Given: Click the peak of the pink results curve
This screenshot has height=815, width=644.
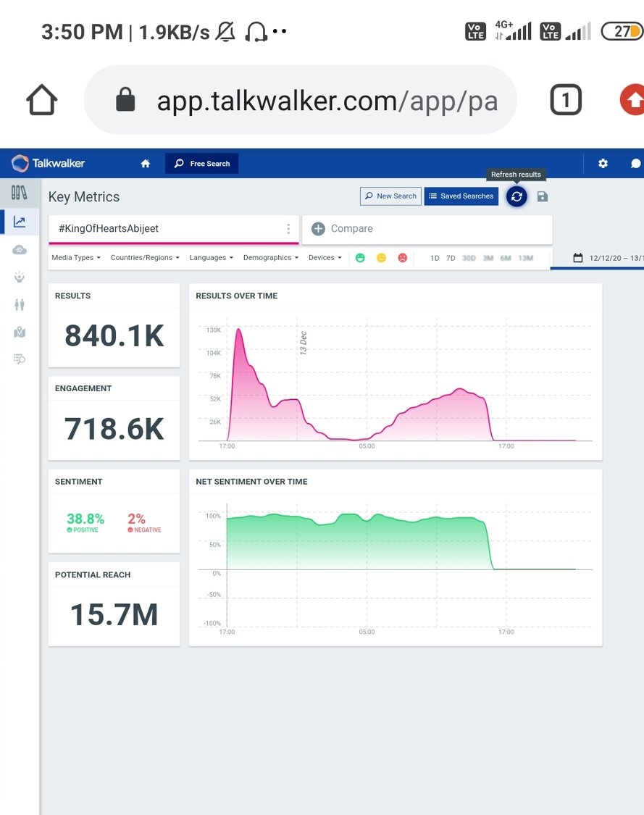Looking at the screenshot, I should click(x=238, y=330).
